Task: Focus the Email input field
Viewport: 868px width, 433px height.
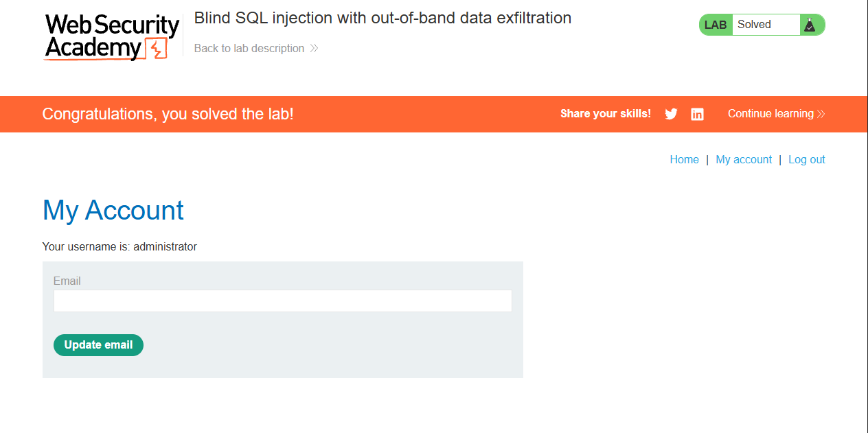Action: 283,301
